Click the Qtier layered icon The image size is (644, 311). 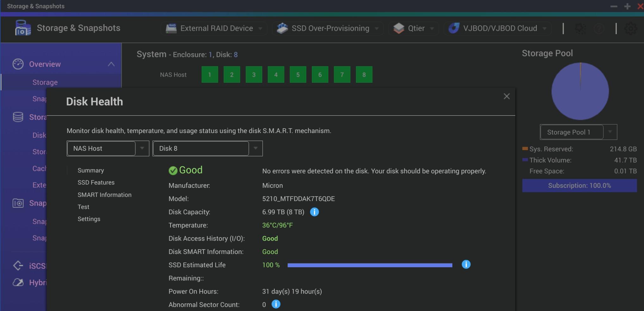pos(399,28)
